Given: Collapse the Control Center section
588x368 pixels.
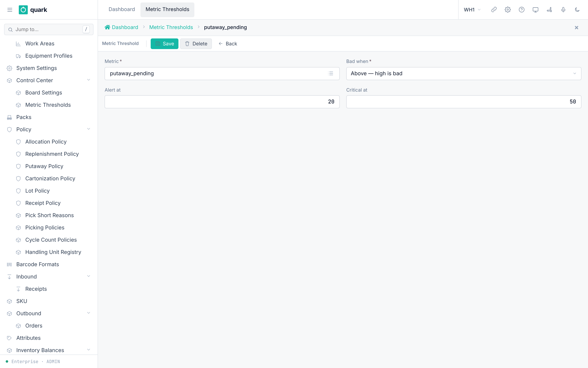Looking at the screenshot, I should click(88, 80).
